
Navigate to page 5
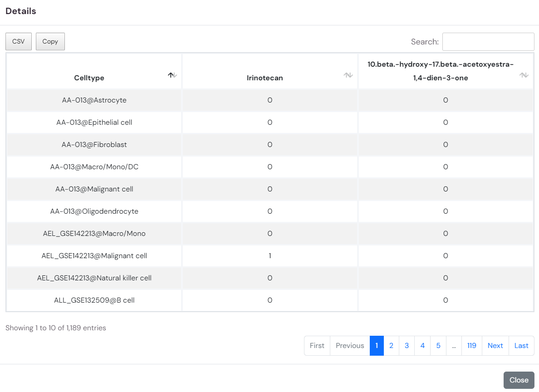(438, 346)
